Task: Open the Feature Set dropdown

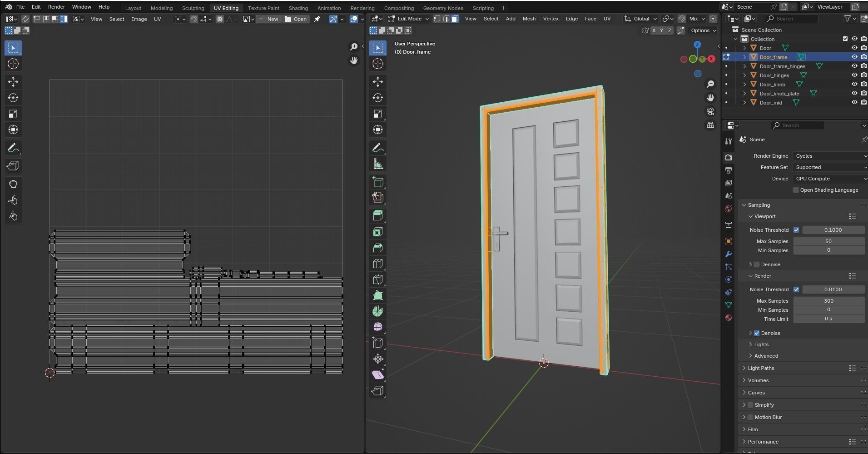Action: point(830,167)
